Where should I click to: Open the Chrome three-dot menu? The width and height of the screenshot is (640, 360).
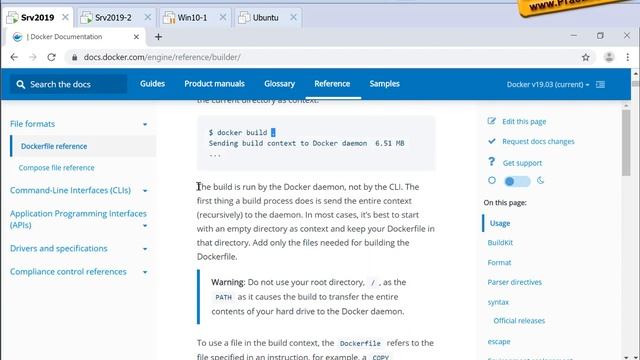pyautogui.click(x=628, y=57)
